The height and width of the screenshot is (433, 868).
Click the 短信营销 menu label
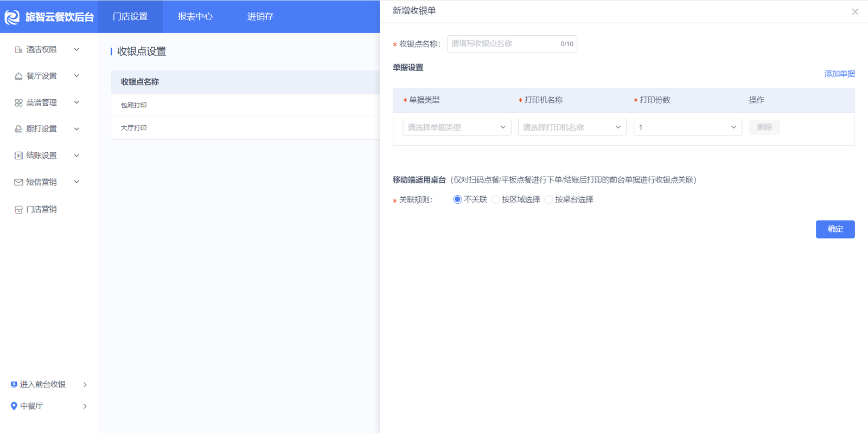(41, 182)
